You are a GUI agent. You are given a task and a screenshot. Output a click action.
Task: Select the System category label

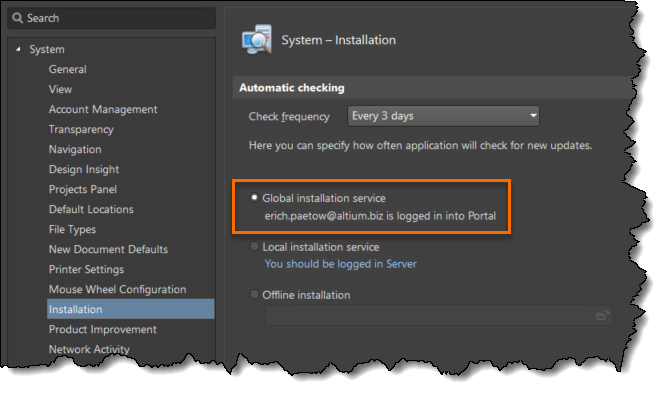tap(47, 49)
